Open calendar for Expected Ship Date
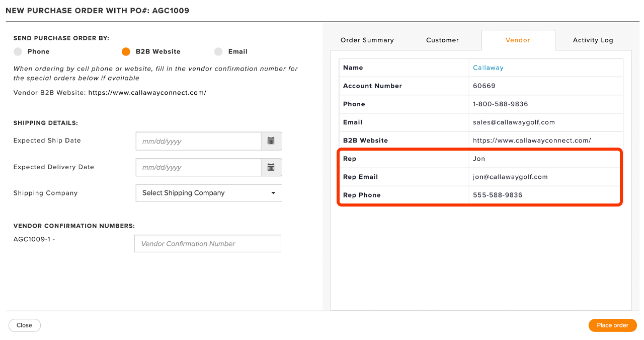Viewport: 644px width, 340px height. click(x=271, y=141)
